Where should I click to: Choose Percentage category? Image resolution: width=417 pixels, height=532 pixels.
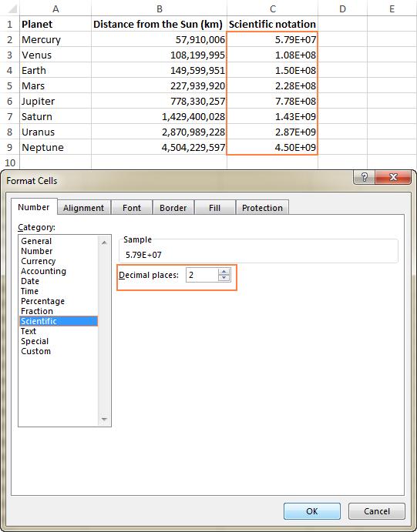click(x=59, y=301)
